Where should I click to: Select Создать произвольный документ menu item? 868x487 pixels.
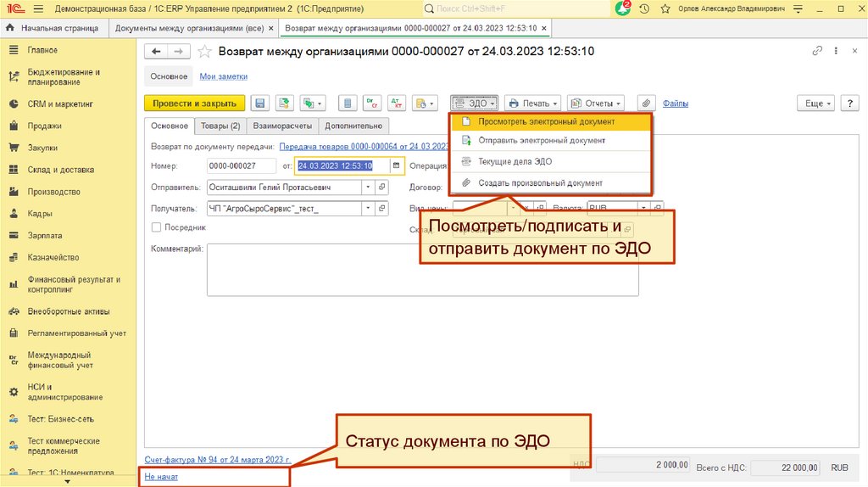551,182
